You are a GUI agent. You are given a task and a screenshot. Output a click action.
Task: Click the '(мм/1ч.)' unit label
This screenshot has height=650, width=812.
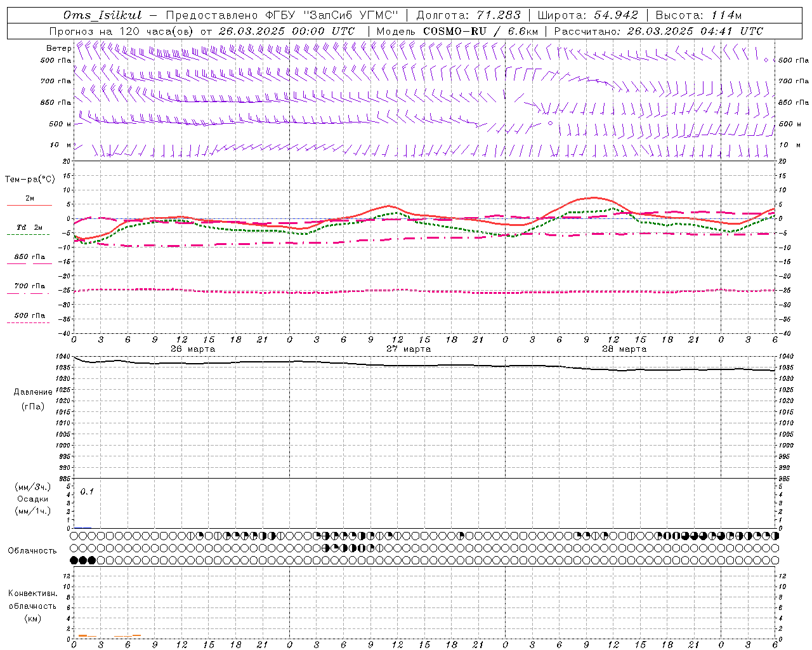(33, 511)
